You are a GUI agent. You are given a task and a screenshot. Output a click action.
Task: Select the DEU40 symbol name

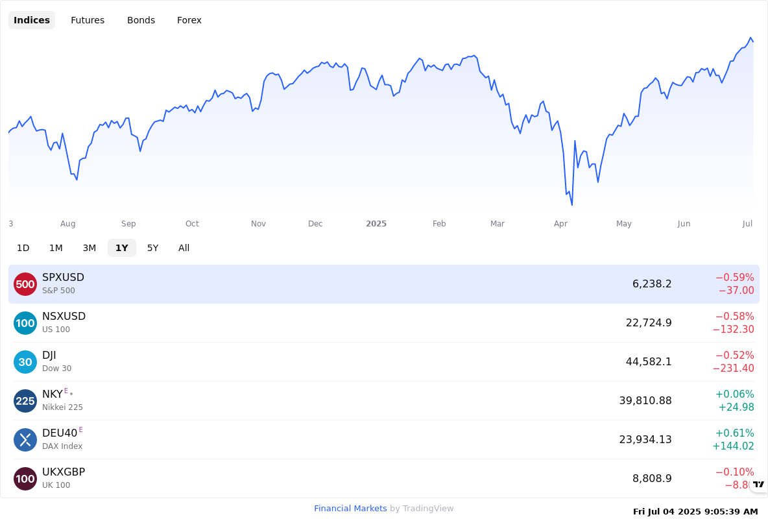[60, 433]
